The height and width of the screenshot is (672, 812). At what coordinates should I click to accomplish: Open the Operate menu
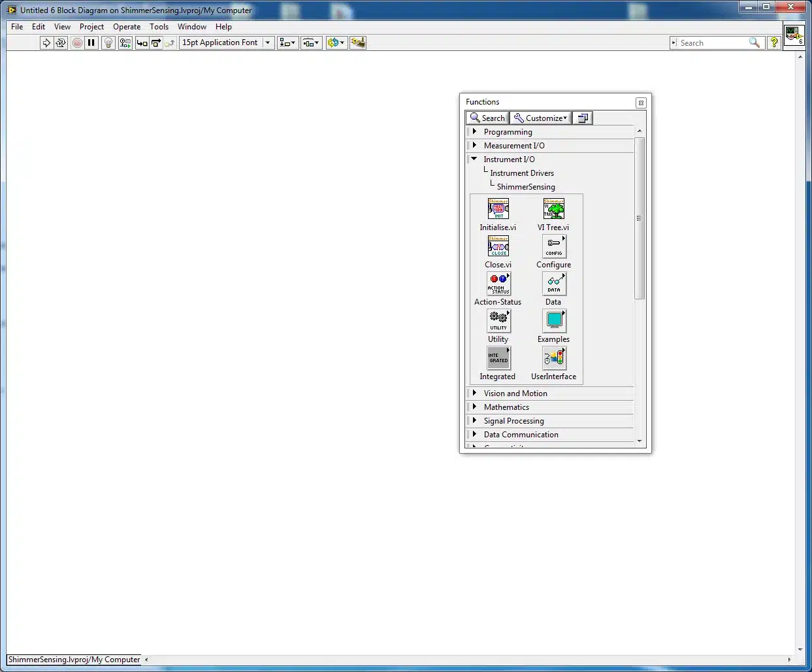click(127, 27)
